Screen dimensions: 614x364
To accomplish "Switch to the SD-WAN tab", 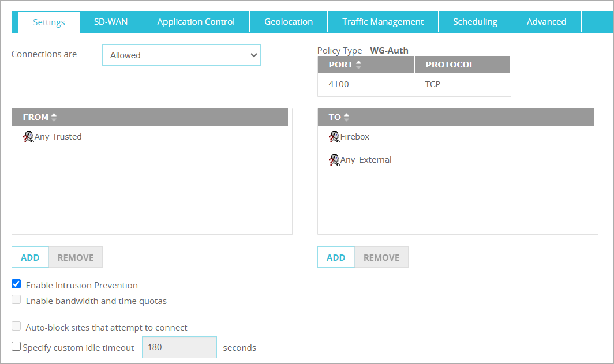I will click(x=111, y=22).
